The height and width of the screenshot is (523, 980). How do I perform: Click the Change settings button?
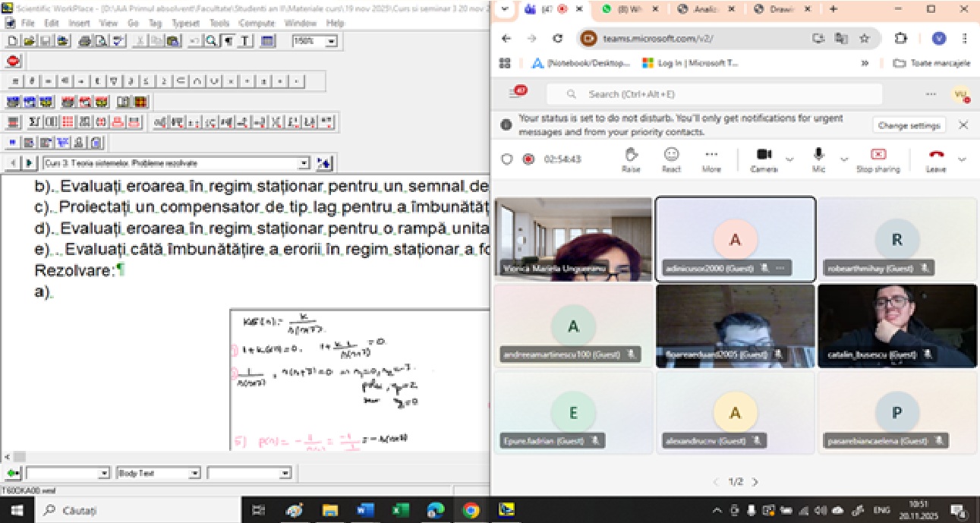(x=909, y=125)
